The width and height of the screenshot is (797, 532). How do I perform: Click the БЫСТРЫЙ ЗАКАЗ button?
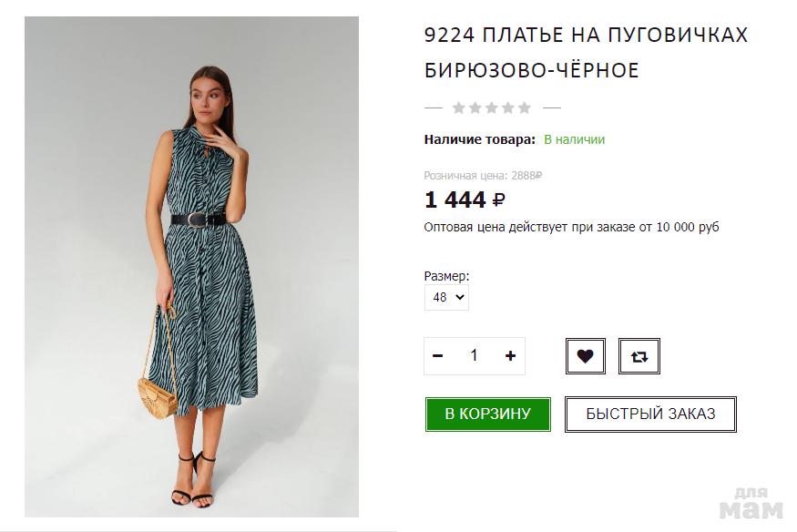tap(650, 414)
